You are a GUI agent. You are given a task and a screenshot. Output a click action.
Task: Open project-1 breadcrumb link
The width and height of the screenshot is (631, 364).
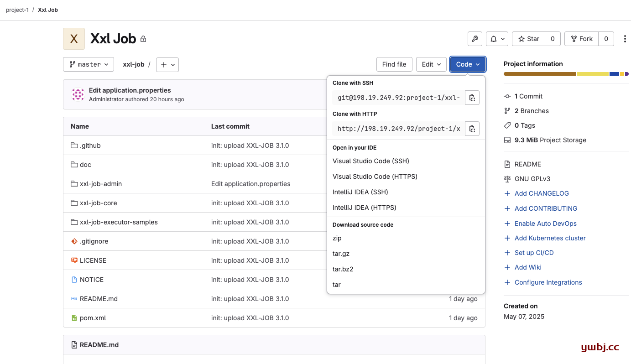point(17,10)
